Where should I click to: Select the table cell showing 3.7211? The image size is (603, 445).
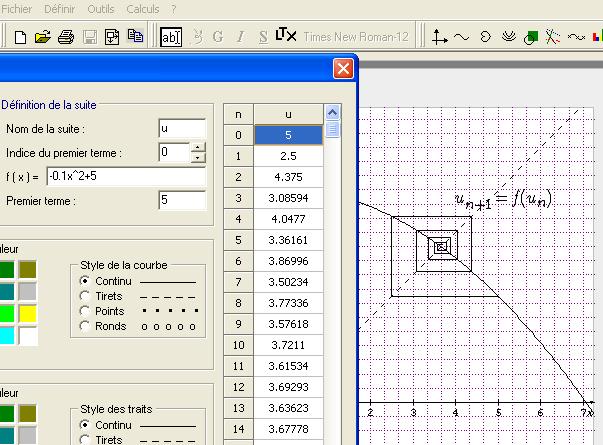(x=288, y=345)
